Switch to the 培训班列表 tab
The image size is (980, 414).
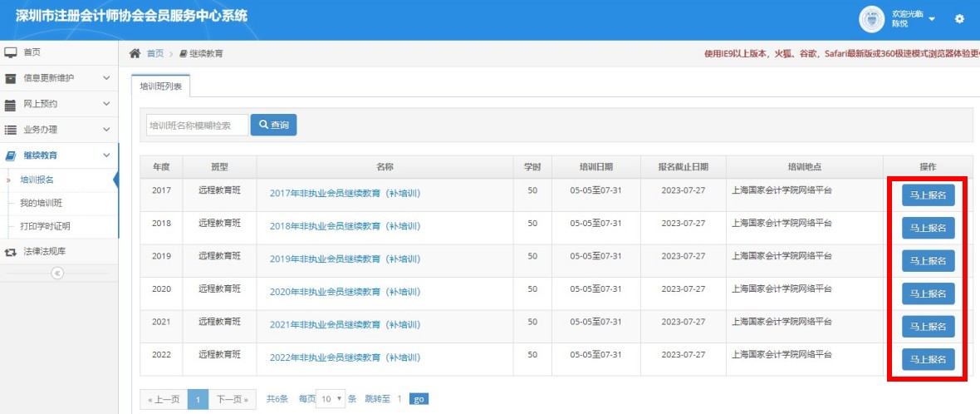160,86
